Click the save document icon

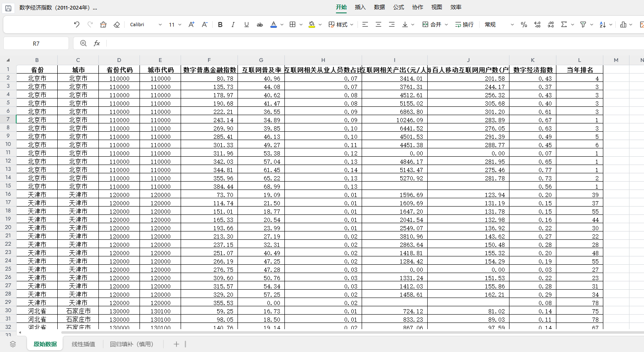point(8,8)
